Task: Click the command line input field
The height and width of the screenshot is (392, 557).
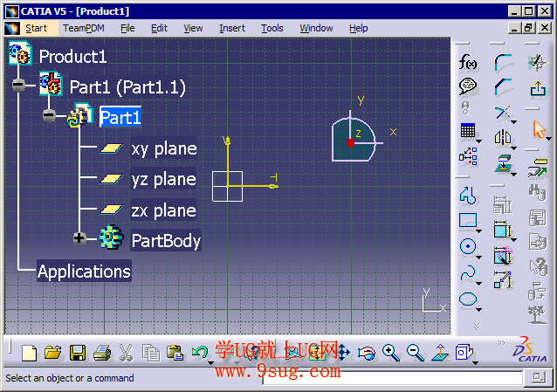Action: [392, 377]
